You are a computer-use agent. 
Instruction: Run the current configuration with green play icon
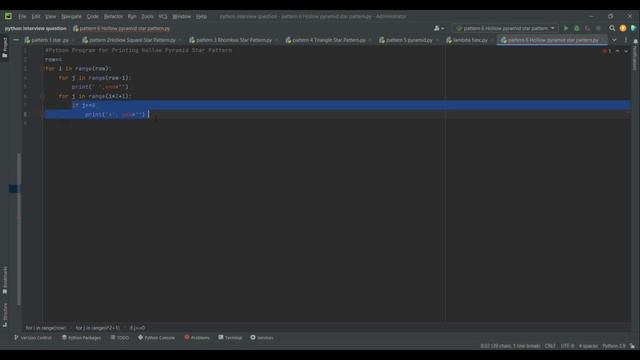click(566, 28)
